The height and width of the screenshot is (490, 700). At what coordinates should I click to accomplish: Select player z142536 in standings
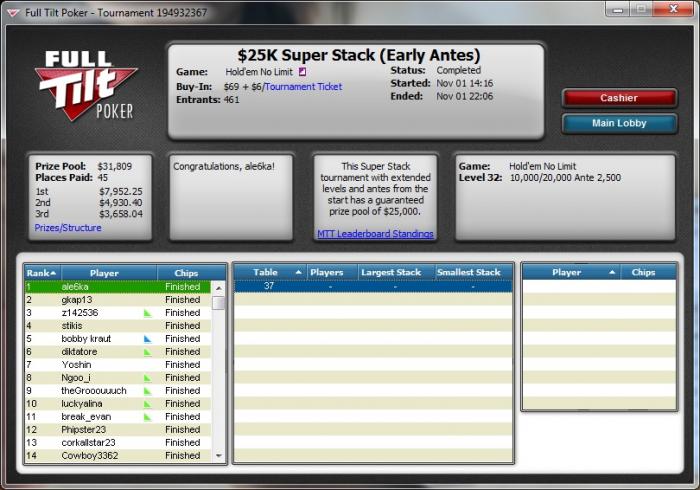pos(118,313)
